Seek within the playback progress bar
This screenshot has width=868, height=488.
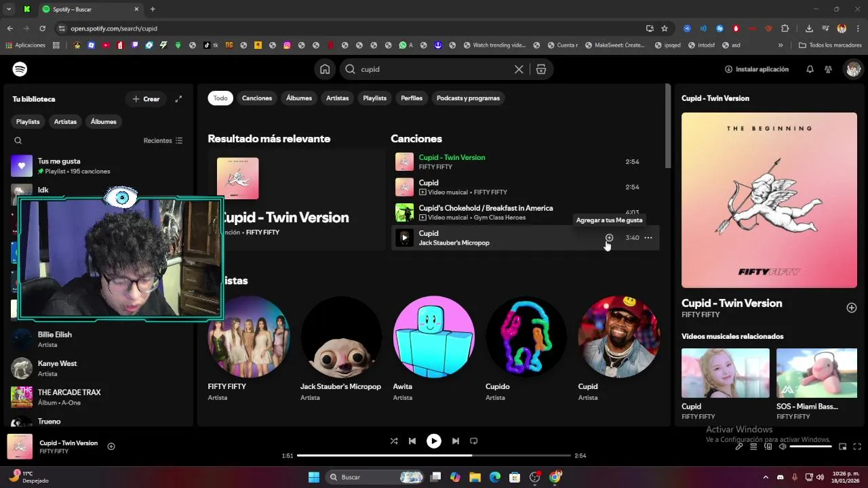click(434, 455)
